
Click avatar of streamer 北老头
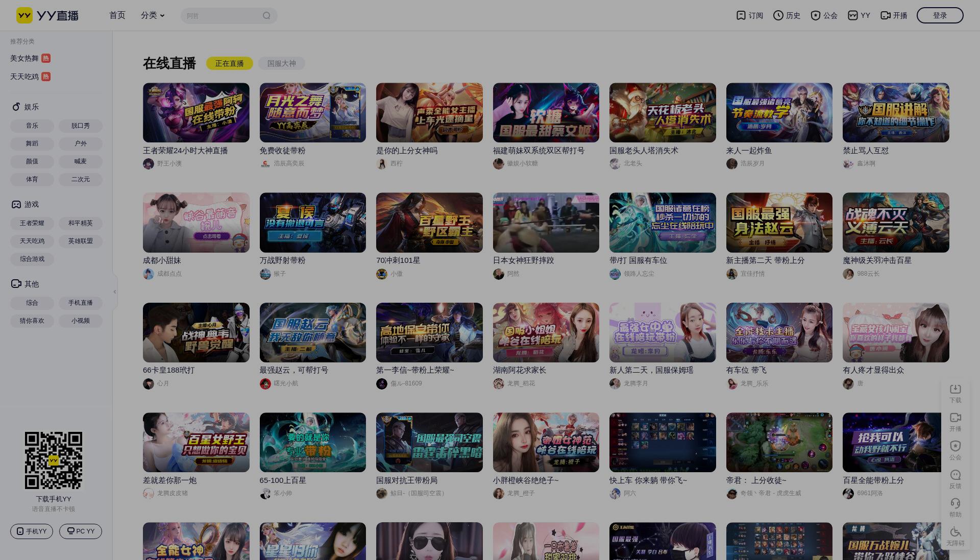click(615, 164)
